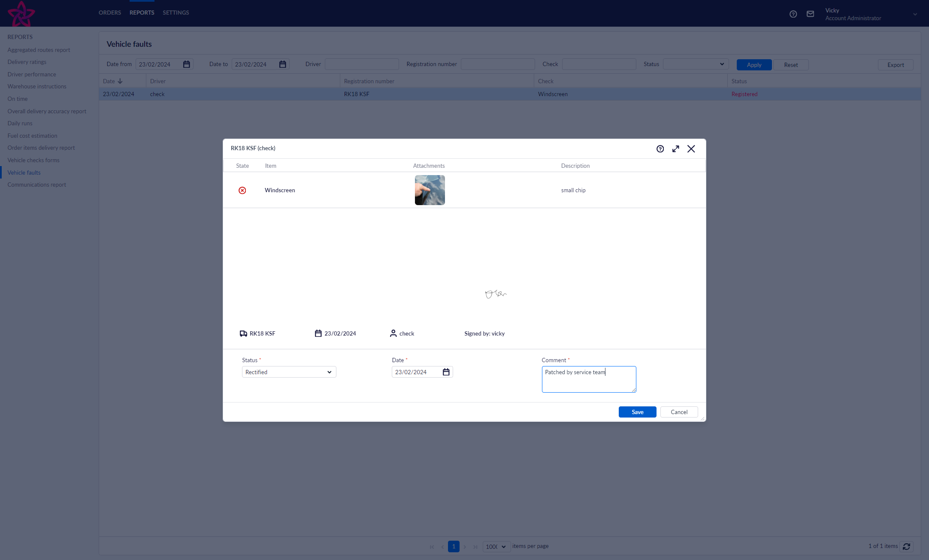Open Communications report in sidebar

pyautogui.click(x=37, y=185)
